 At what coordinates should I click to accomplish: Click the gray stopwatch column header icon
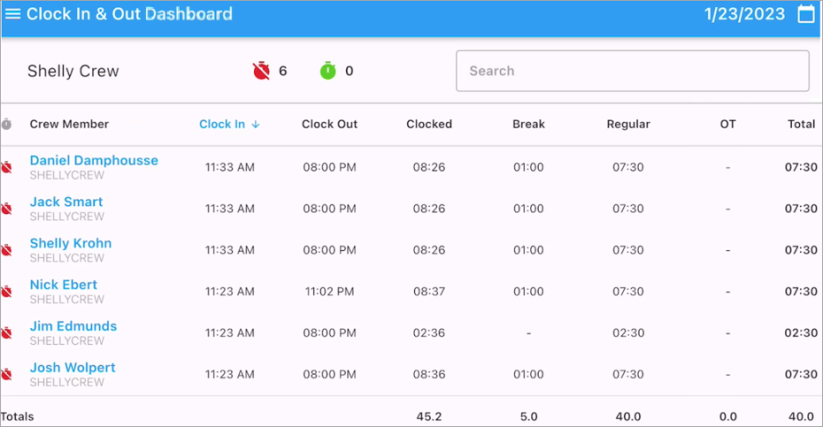pyautogui.click(x=6, y=124)
